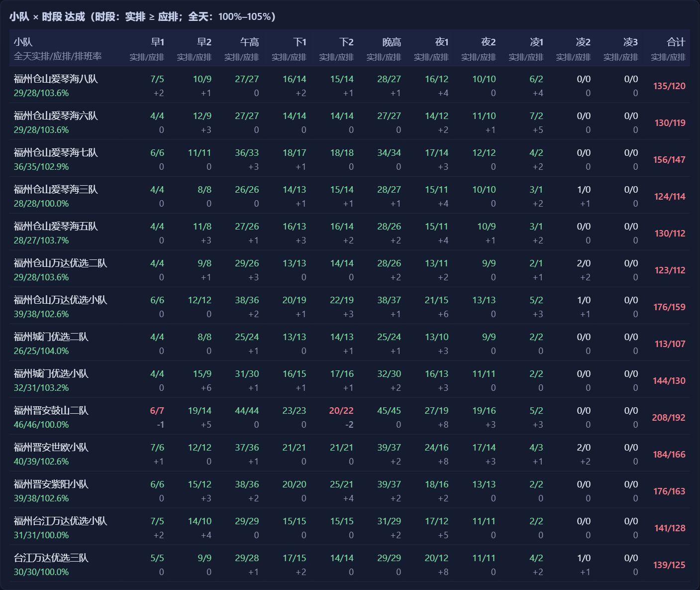Click red 20/22 下2 cell of 鼓山二队
This screenshot has width=700, height=590.
pos(341,411)
